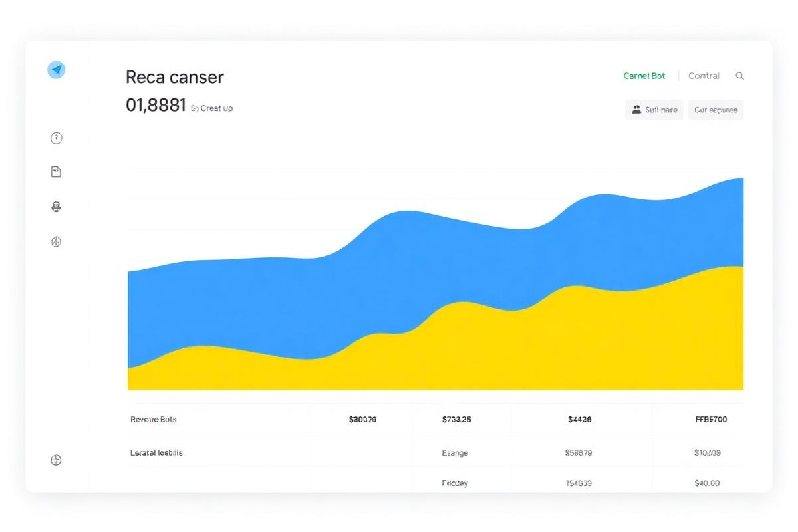798x532 pixels.
Task: Click the Sufl nare button with person icon
Action: pyautogui.click(x=654, y=110)
